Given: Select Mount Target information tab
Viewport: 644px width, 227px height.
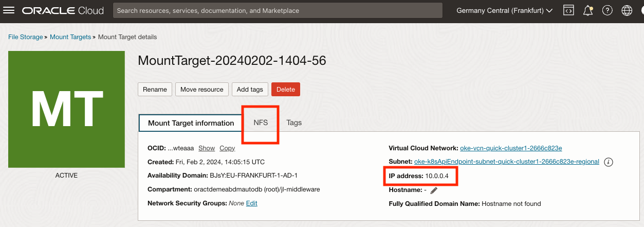Looking at the screenshot, I should (x=191, y=123).
